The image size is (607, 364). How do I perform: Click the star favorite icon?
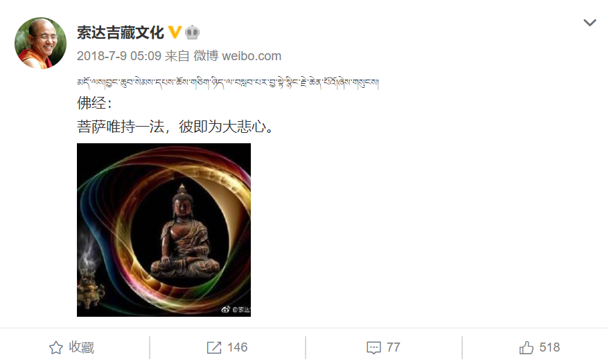click(55, 348)
